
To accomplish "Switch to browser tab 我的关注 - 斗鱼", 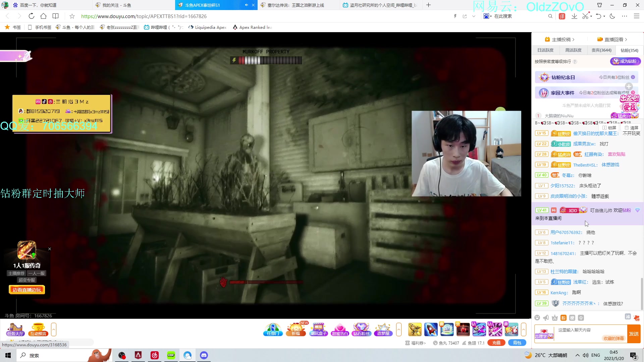I will click(x=133, y=5).
